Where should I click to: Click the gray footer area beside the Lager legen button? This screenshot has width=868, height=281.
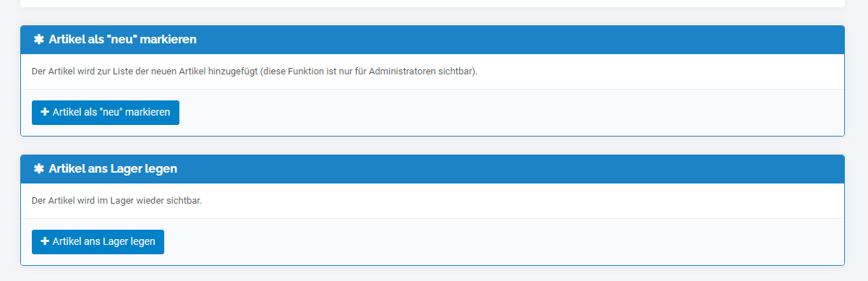point(506,242)
